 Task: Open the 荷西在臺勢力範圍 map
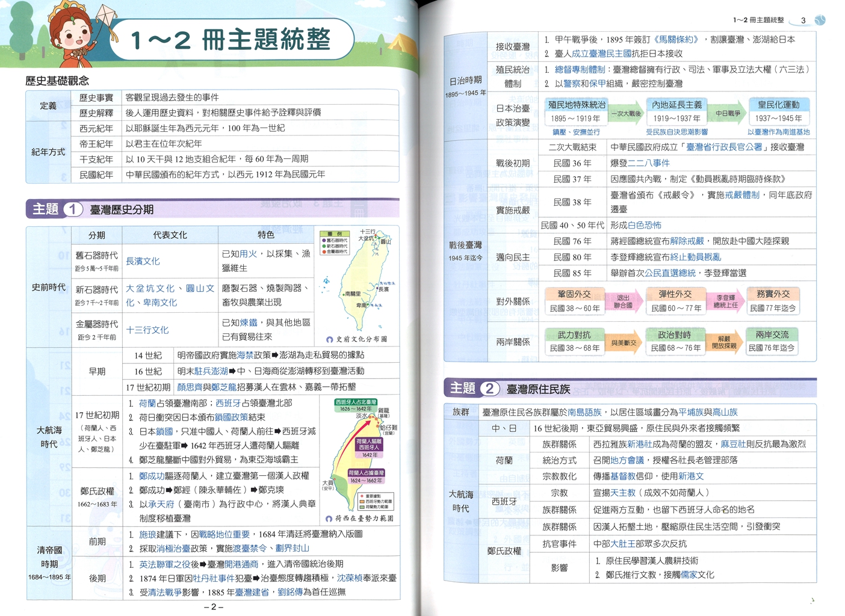pyautogui.click(x=359, y=460)
